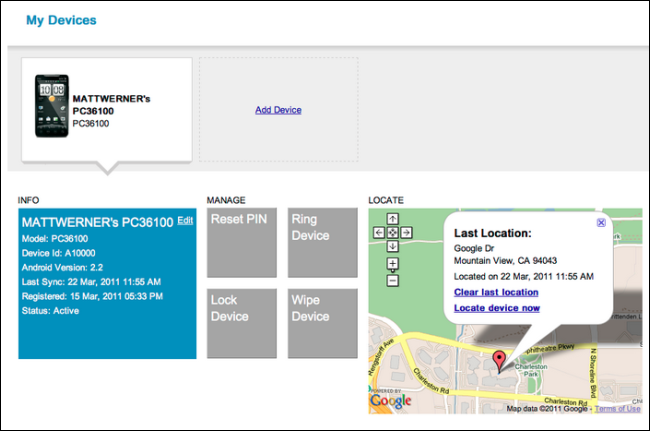Click the HTC phone image
Viewport: 650px width, 431px height.
[x=52, y=106]
